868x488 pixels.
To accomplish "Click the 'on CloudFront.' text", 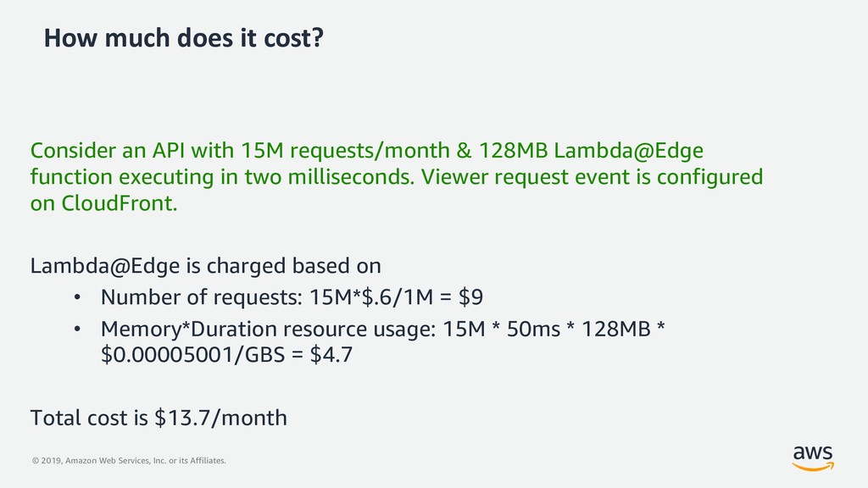I will click(x=103, y=203).
